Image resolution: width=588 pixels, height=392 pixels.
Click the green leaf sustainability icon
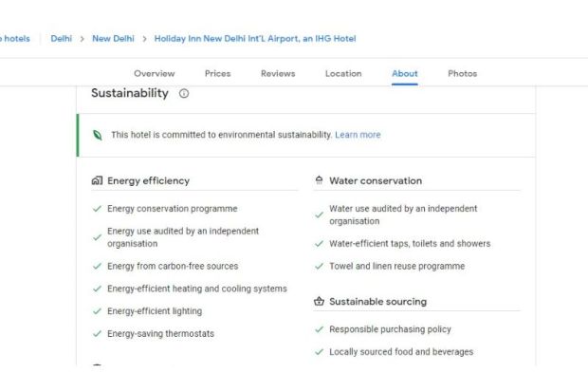(97, 135)
